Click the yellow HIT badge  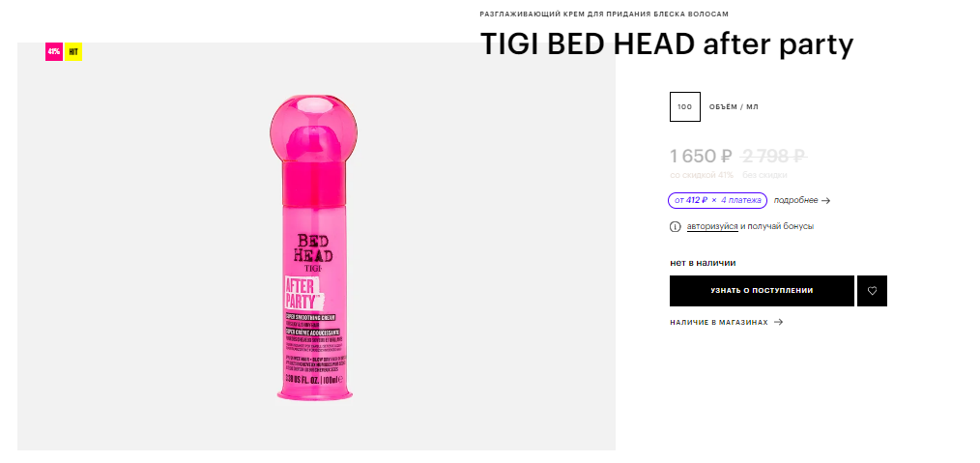(73, 52)
